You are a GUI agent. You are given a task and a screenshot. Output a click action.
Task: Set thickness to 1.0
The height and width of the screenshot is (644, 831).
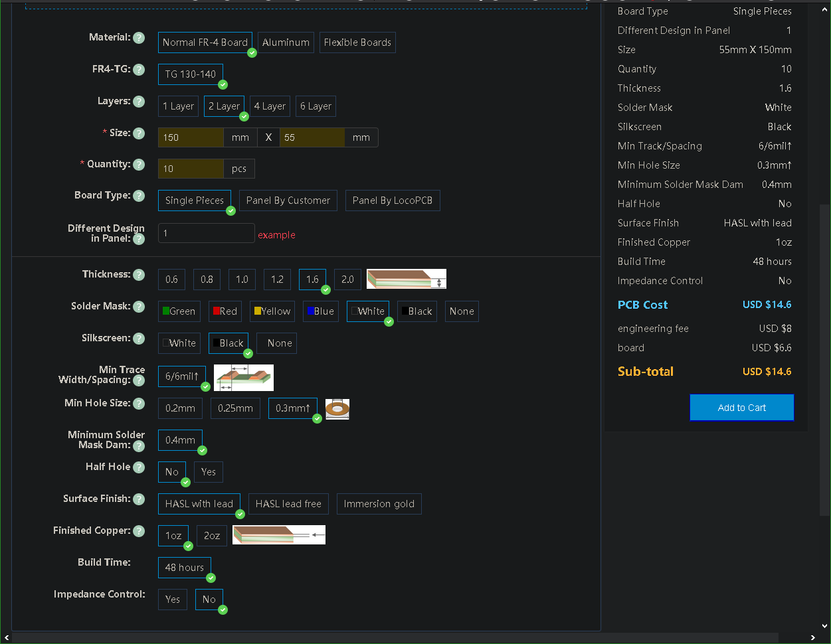point(242,280)
